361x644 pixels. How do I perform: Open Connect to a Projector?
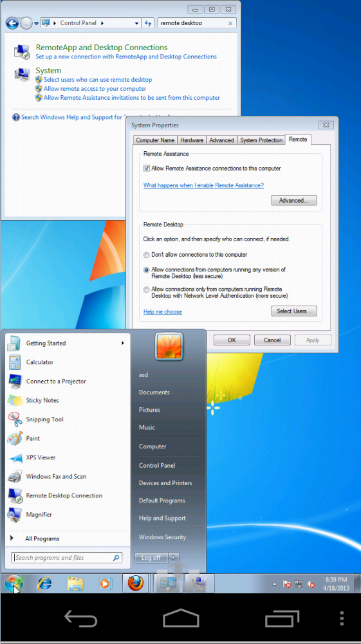[x=66, y=381]
